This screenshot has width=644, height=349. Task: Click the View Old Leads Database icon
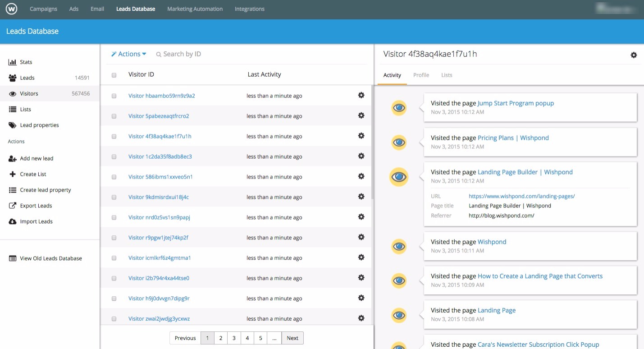coord(13,259)
